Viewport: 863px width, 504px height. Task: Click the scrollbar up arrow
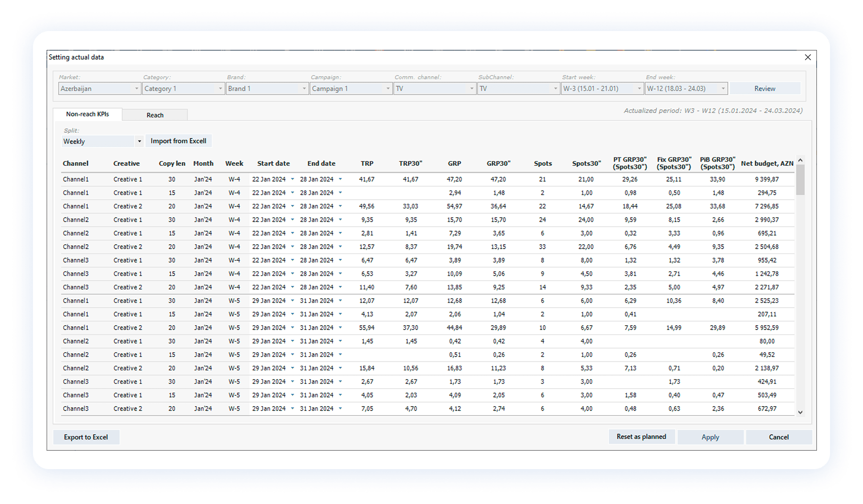click(x=800, y=160)
